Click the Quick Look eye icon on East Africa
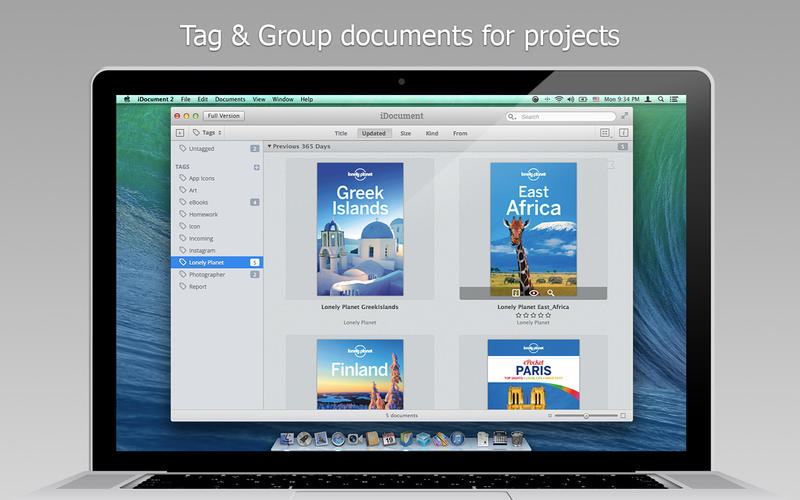 534,292
